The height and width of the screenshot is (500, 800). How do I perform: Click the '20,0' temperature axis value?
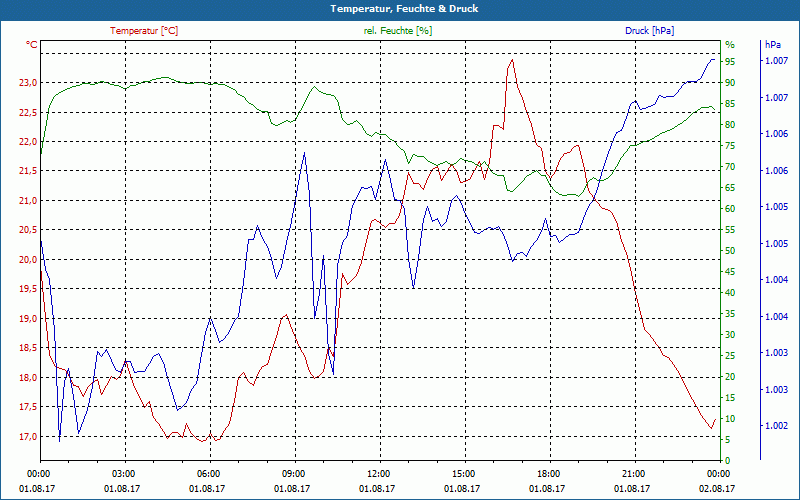(29, 260)
